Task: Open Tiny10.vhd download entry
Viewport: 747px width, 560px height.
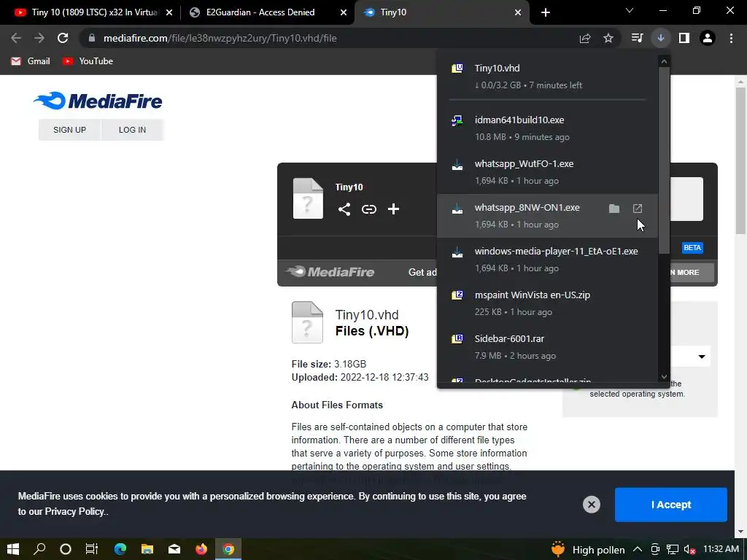Action: pyautogui.click(x=547, y=76)
